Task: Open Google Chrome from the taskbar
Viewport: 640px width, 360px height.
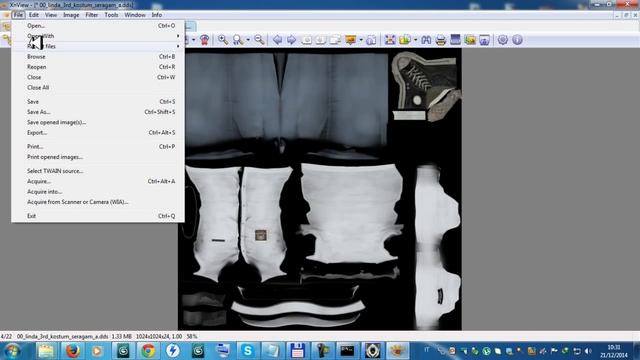Action: [148, 351]
